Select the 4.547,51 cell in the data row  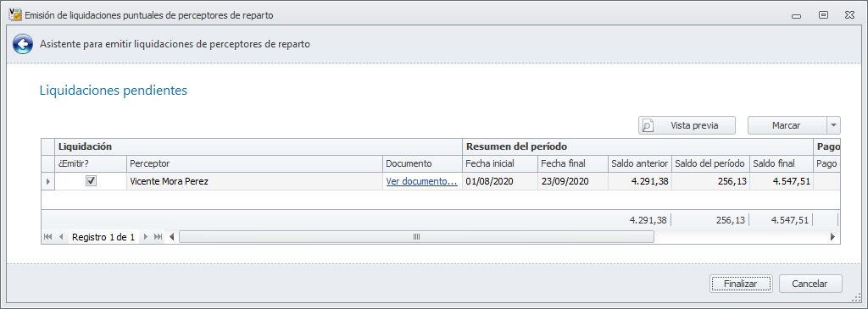781,181
